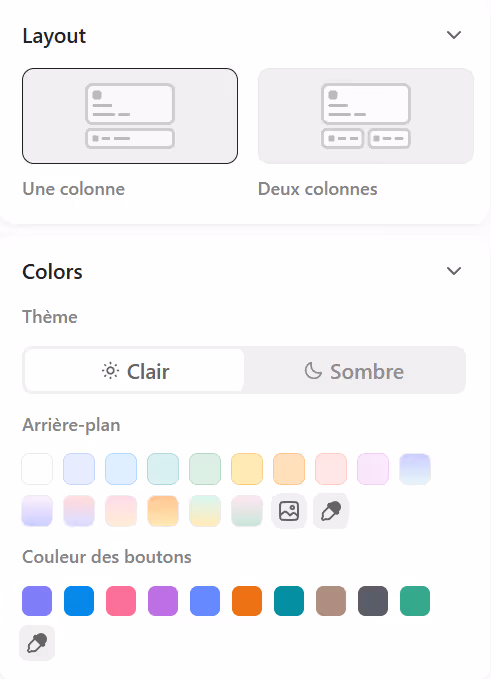Set button color to brown taupe
The height and width of the screenshot is (679, 491).
[x=331, y=601]
